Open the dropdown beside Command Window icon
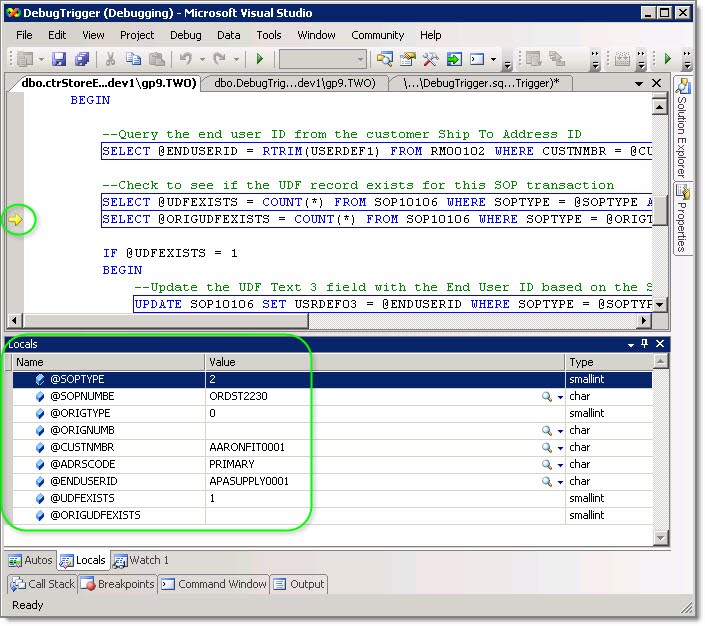The image size is (705, 626). 493,59
